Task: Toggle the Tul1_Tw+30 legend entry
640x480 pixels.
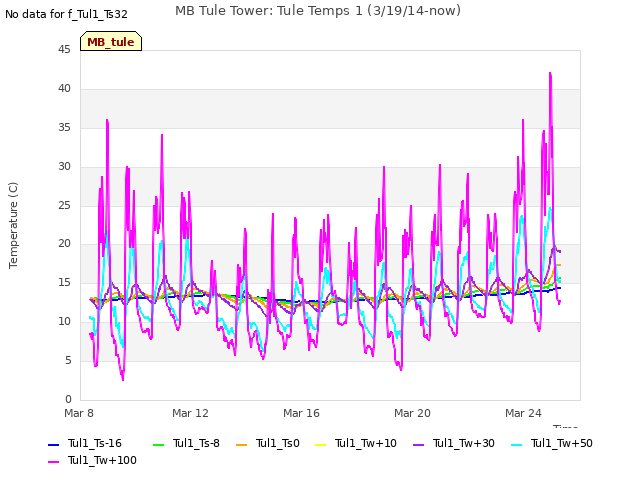Action: pyautogui.click(x=453, y=443)
